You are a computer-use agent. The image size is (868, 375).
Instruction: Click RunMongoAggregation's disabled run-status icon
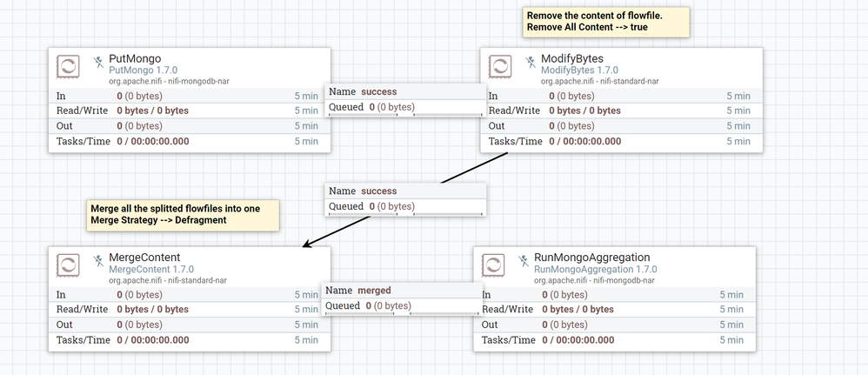(x=524, y=260)
